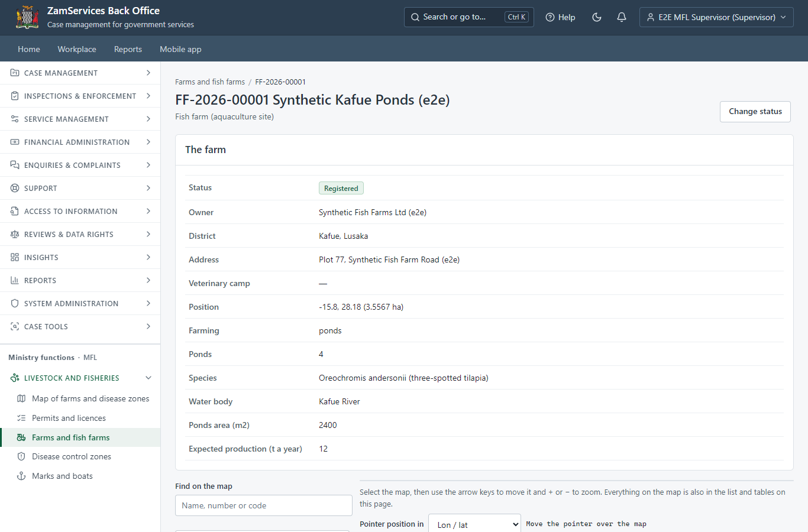The image size is (808, 532).
Task: Click the Search or go to field
Action: pyautogui.click(x=469, y=17)
